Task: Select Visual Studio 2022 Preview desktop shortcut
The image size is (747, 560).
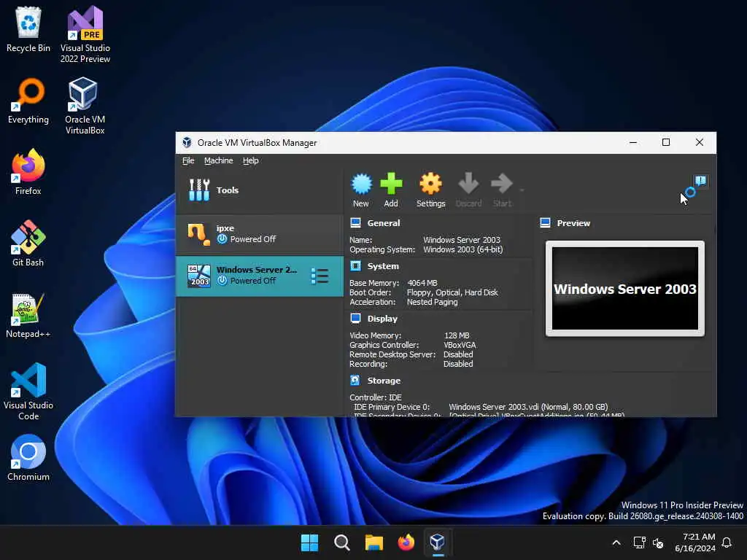Action: [85, 35]
